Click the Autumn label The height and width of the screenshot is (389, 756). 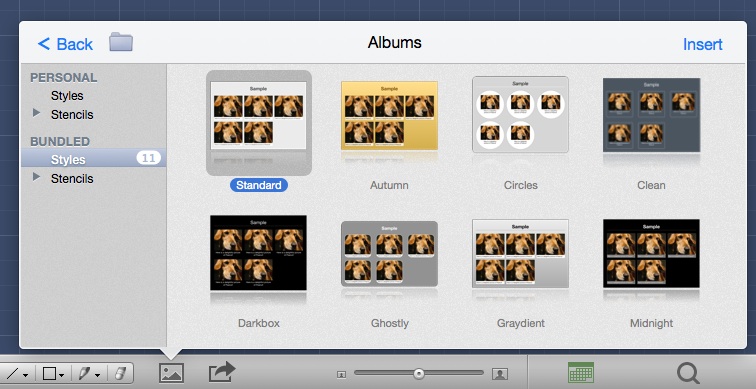point(389,185)
